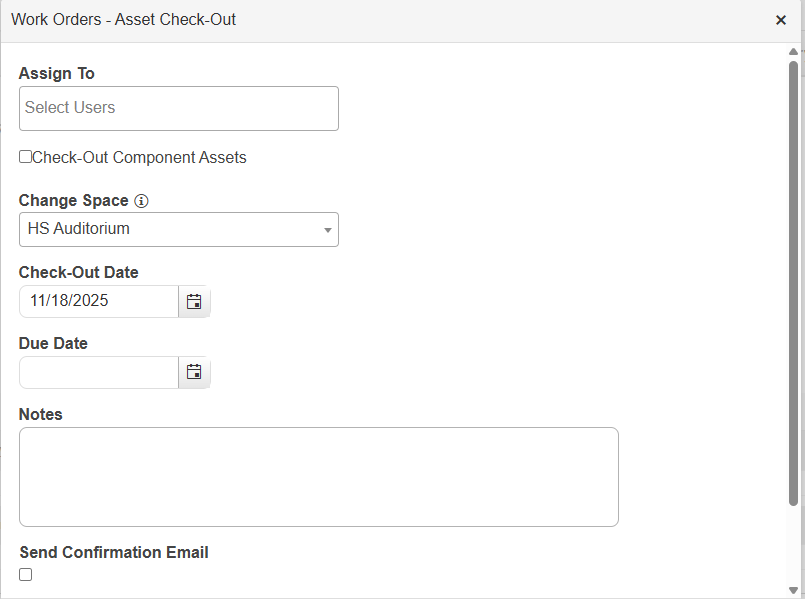Open the HS Auditorium space selector

(x=178, y=229)
